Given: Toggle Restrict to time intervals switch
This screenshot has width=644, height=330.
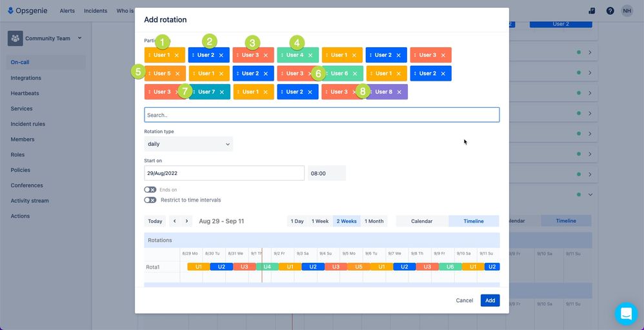Looking at the screenshot, I should [150, 200].
